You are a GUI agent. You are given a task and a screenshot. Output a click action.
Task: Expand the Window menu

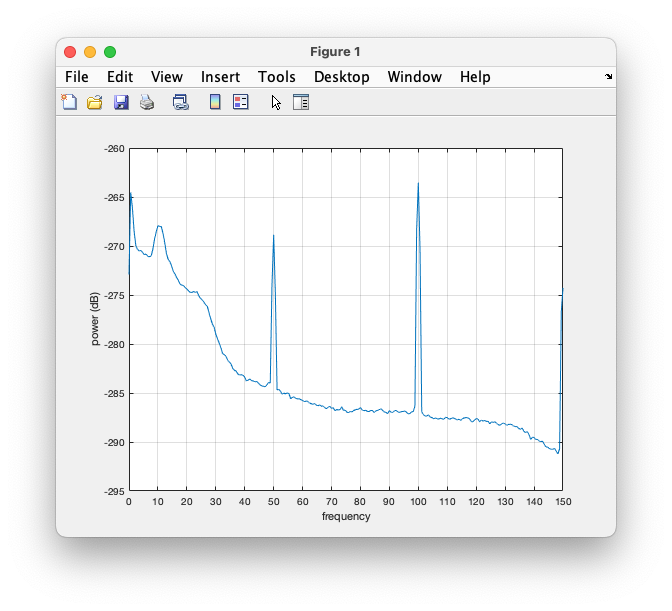click(414, 77)
